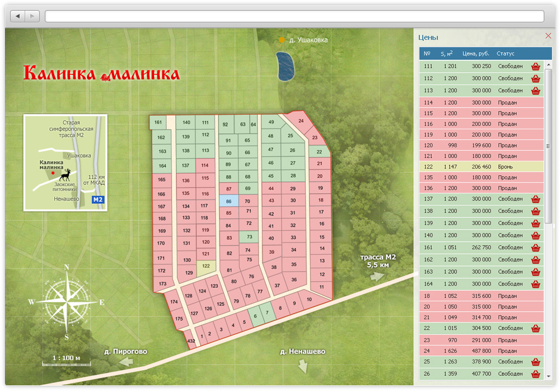Sort by the S, м² column header
Viewport: 560px width, 392px height.
click(x=446, y=54)
